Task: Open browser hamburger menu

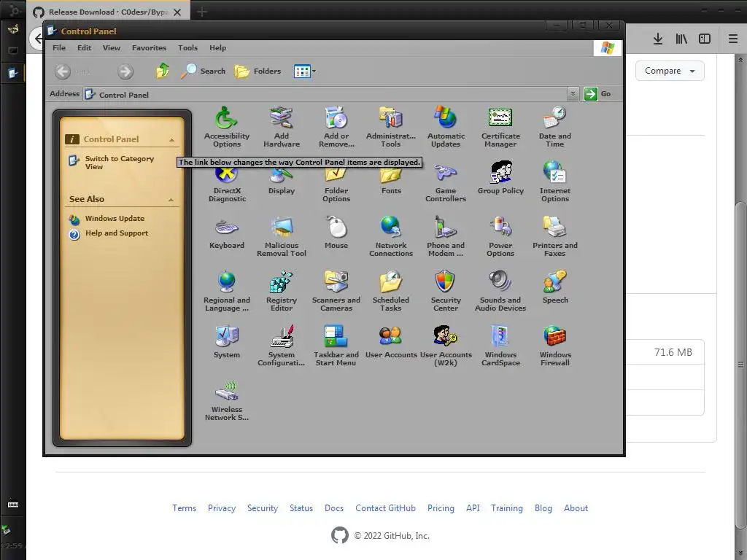Action: [x=733, y=39]
